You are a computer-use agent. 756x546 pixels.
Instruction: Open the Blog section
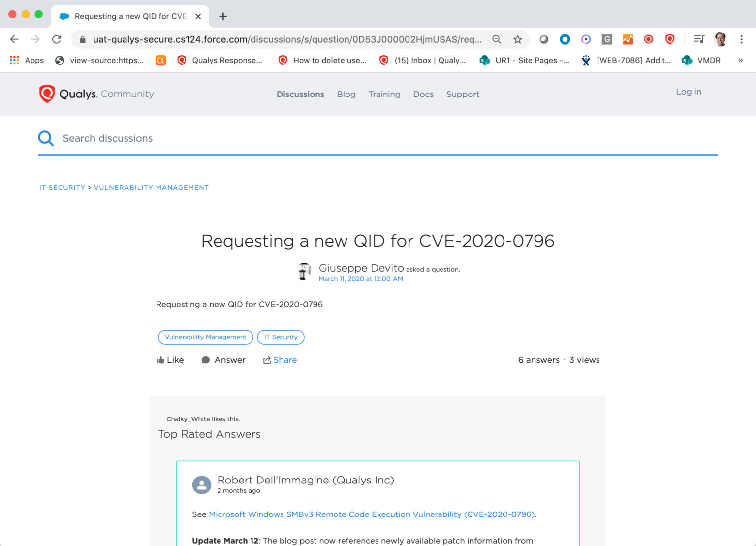coord(346,94)
